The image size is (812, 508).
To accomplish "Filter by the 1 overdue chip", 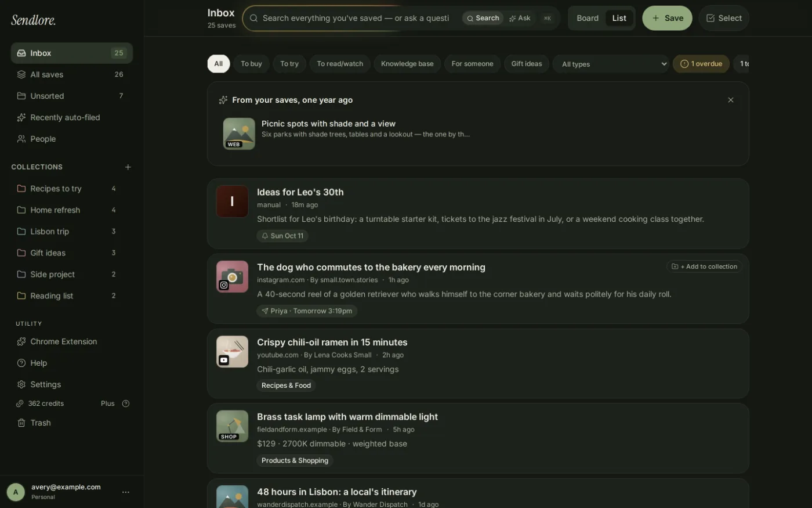I will [x=701, y=64].
